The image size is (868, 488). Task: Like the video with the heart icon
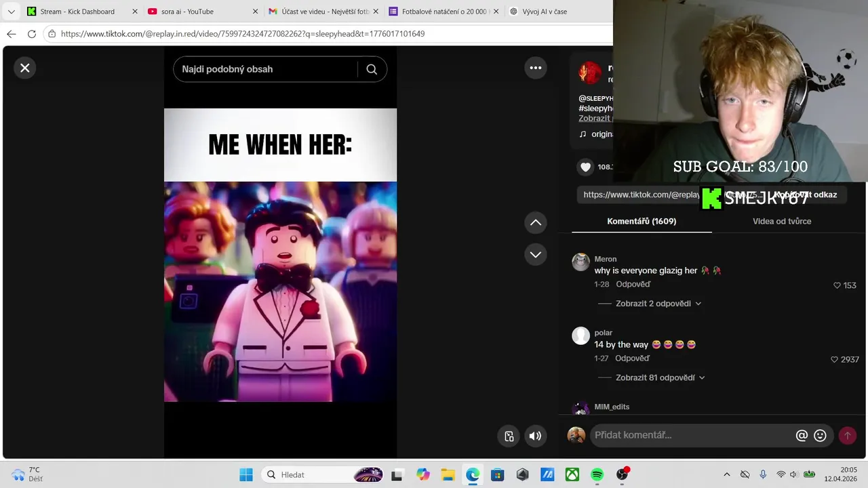coord(586,167)
